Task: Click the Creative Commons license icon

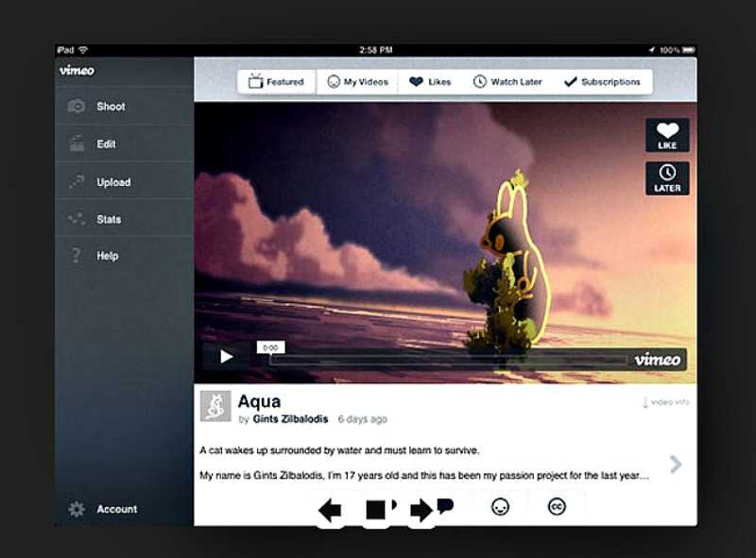Action: pos(557,507)
